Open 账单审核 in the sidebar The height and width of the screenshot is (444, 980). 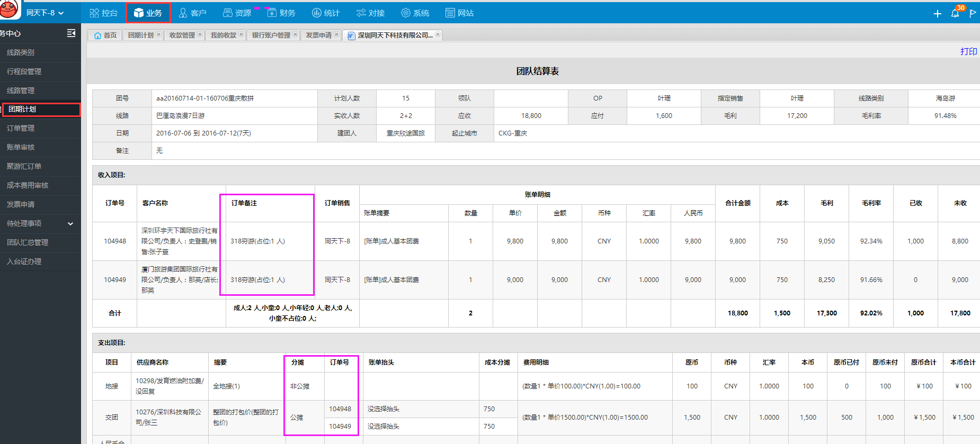click(40, 147)
